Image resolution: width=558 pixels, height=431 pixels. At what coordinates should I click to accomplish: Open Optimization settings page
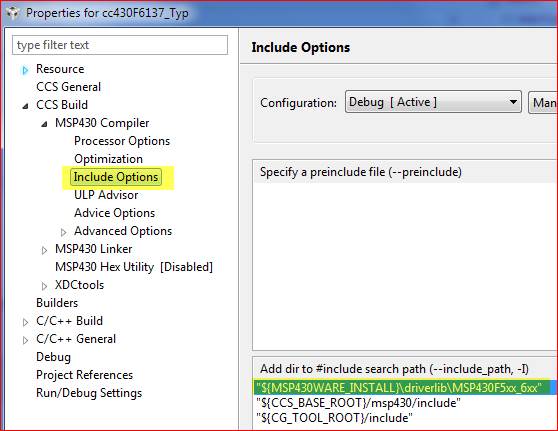coord(109,159)
